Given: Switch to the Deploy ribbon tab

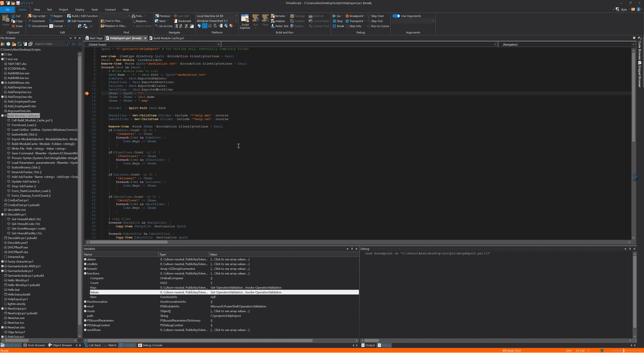Looking at the screenshot, I should click(x=79, y=10).
